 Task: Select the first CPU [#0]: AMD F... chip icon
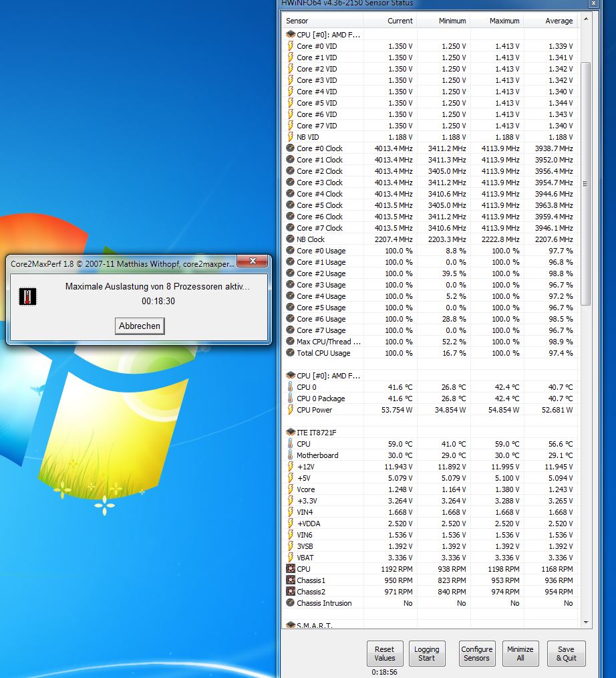(x=290, y=35)
